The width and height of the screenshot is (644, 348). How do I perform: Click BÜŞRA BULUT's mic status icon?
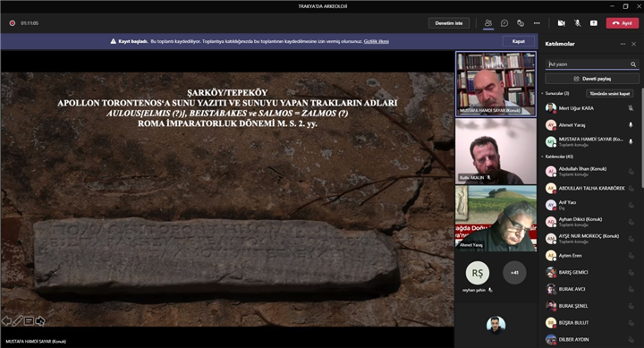(x=631, y=323)
